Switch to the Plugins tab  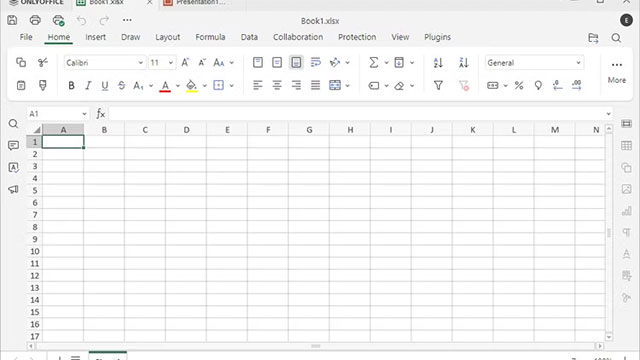click(437, 37)
